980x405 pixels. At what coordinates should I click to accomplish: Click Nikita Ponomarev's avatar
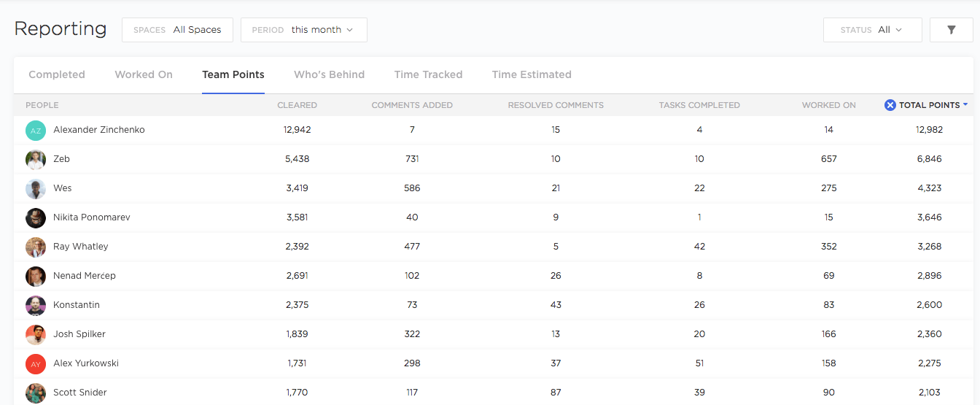click(x=36, y=217)
